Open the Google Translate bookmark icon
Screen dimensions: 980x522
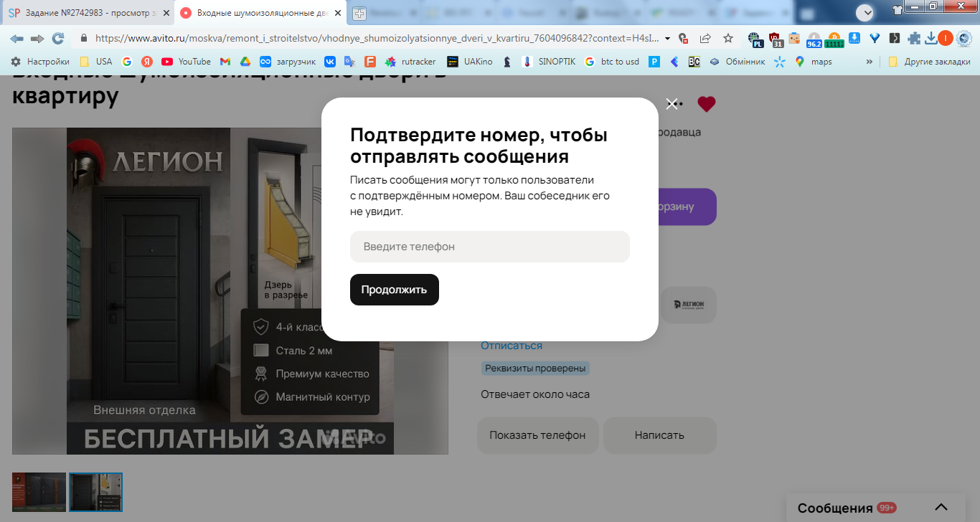coord(350,62)
